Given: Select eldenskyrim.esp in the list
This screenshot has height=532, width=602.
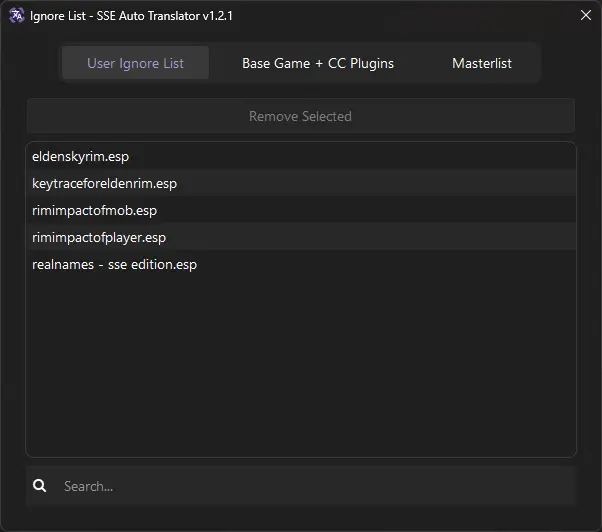Looking at the screenshot, I should [301, 157].
